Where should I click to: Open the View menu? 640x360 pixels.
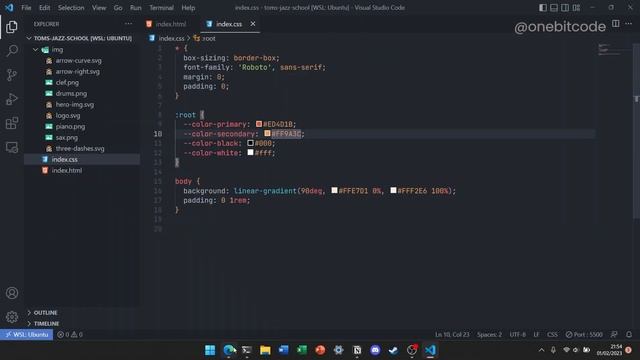click(99, 8)
